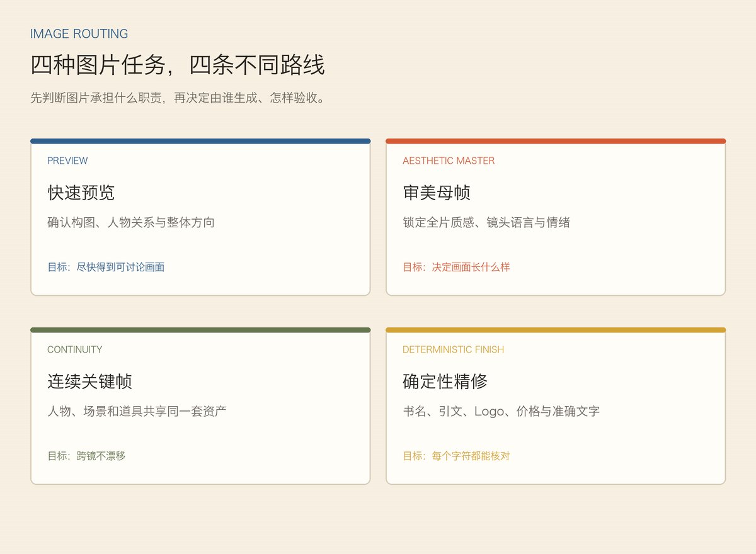756x554 pixels.
Task: Click the IMAGE ROUTING label
Action: (79, 34)
